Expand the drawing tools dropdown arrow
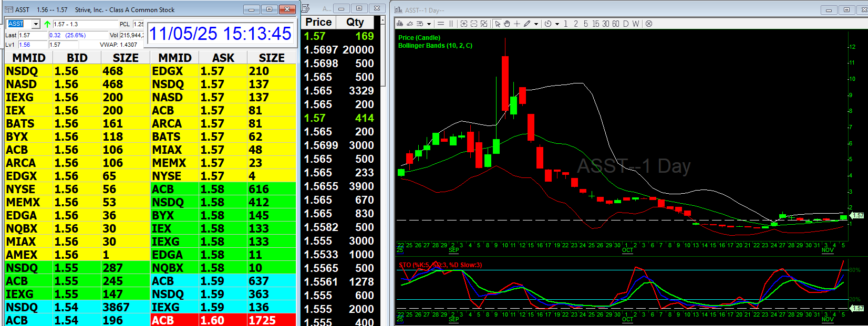Screen dimensions: 868x326 tap(536, 24)
